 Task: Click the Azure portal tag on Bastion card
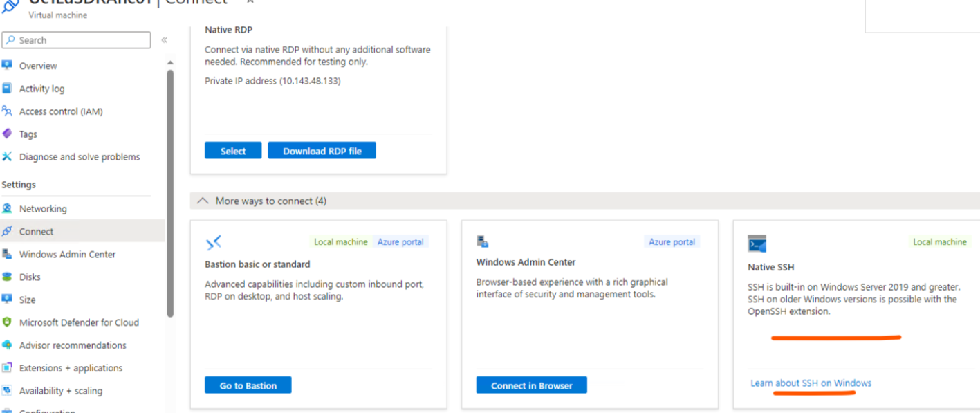[400, 242]
